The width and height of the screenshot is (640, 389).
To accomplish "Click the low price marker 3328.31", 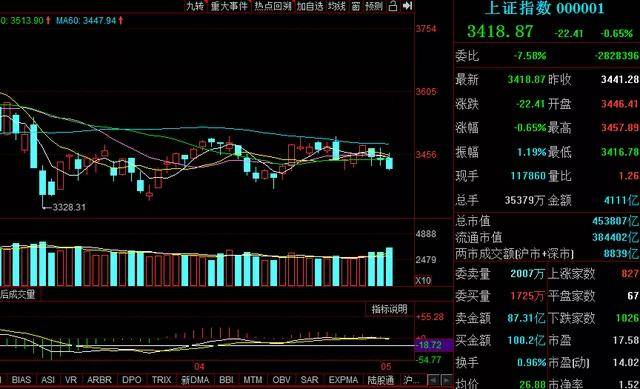I will (69, 207).
